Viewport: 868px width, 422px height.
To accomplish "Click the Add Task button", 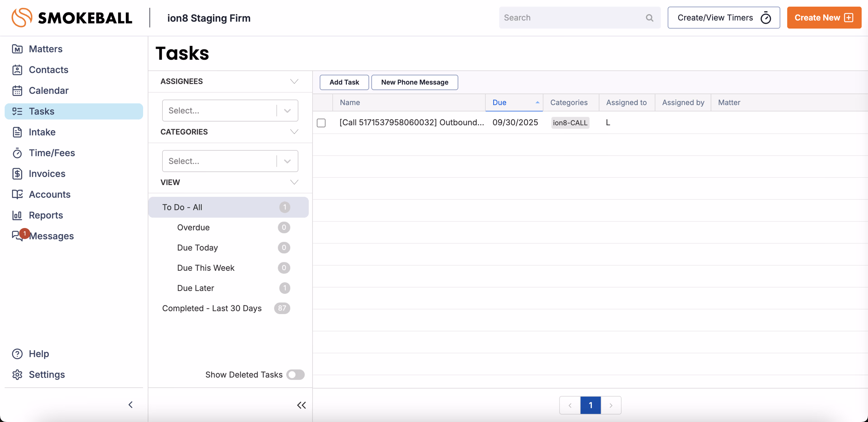I will pyautogui.click(x=344, y=82).
